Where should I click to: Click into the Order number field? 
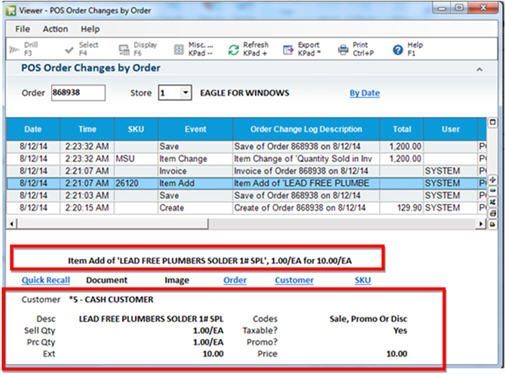78,92
